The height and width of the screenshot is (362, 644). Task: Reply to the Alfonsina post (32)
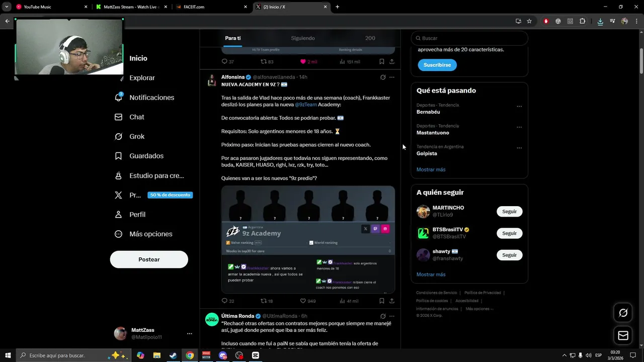[227, 301]
